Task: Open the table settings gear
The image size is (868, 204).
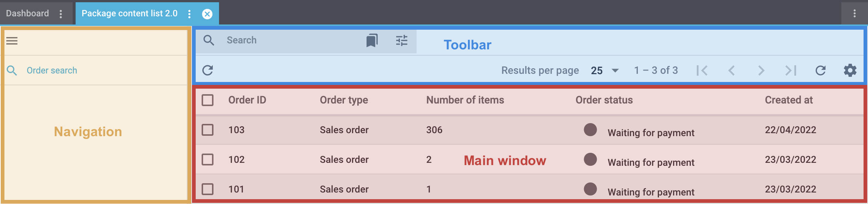Action: (850, 70)
